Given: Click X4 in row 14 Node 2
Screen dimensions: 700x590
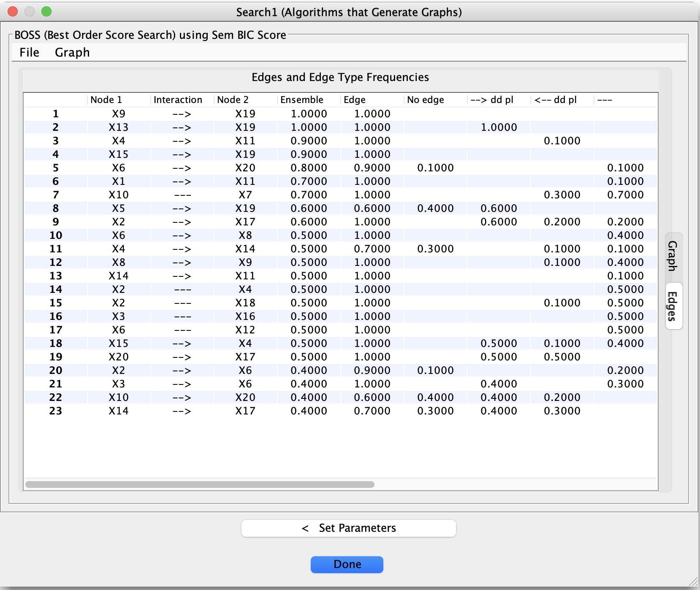Looking at the screenshot, I should pos(245,289).
